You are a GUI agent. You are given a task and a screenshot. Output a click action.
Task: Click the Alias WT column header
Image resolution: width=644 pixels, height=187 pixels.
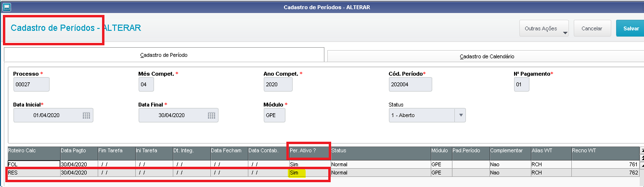point(551,153)
